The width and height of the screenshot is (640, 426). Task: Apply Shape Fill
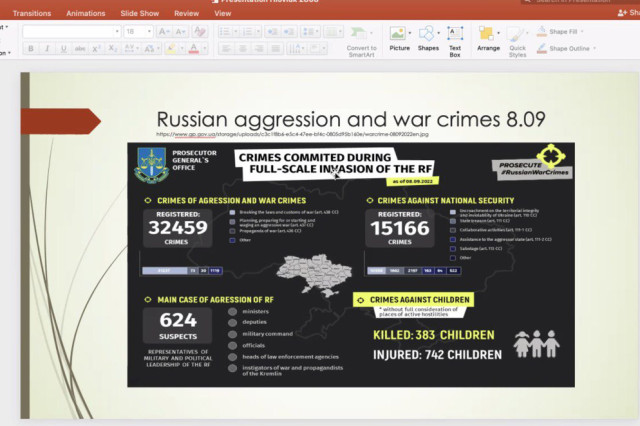[x=557, y=31]
